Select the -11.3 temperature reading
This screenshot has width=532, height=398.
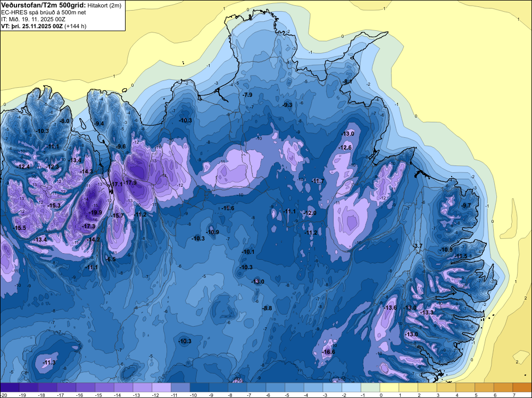[x=49, y=363]
